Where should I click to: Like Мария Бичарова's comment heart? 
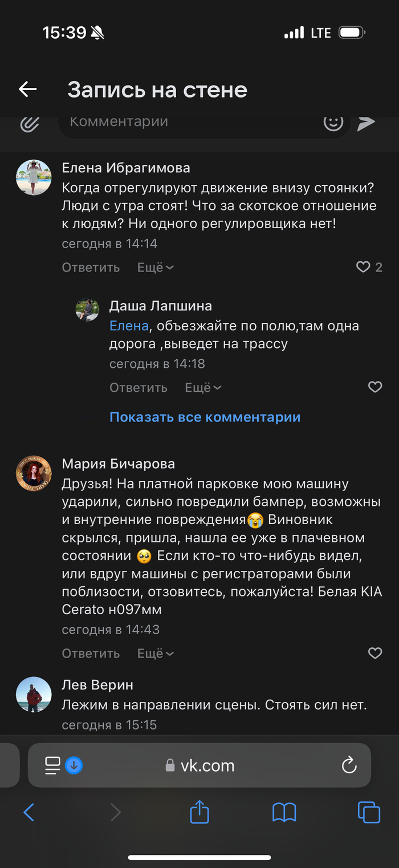pyautogui.click(x=374, y=653)
